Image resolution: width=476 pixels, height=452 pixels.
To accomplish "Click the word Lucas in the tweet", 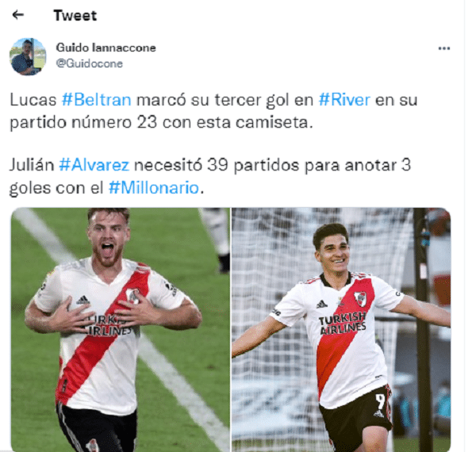I will click(x=33, y=99).
